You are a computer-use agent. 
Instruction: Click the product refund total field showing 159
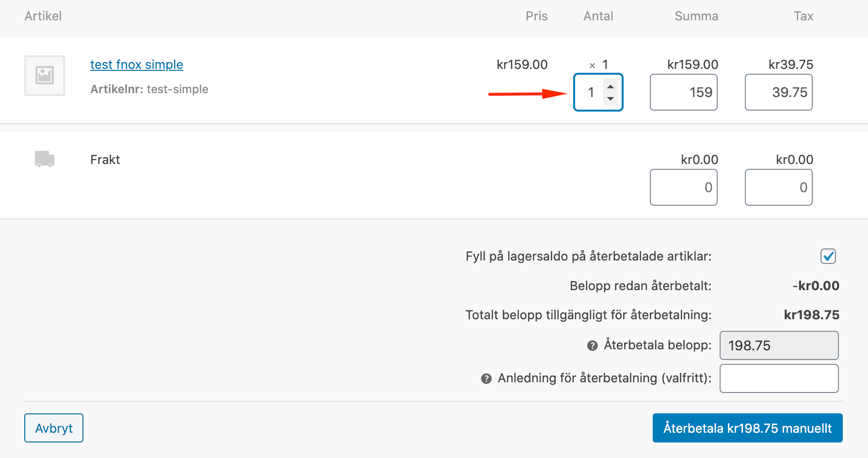click(x=683, y=92)
